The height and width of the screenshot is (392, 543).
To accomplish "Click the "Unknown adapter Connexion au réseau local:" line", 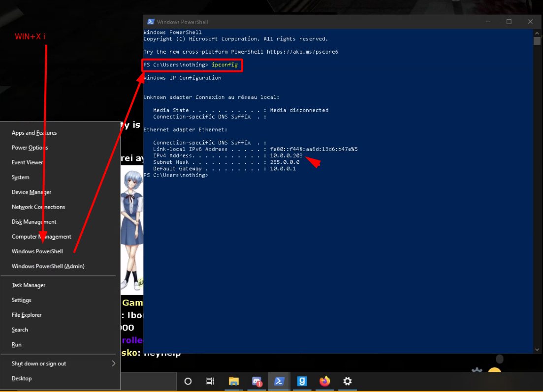I will (x=211, y=97).
